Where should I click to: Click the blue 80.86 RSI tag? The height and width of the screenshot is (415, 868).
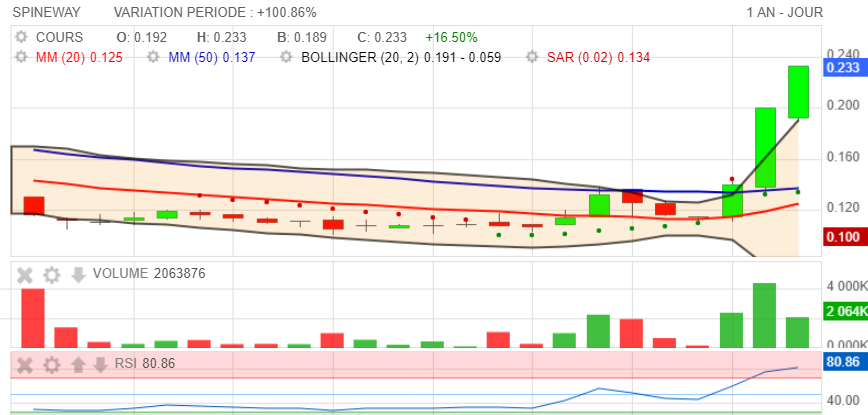[x=843, y=362]
